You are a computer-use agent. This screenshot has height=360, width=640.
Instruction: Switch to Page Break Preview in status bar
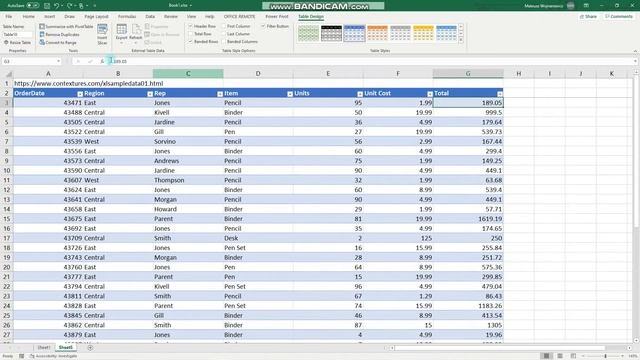(x=573, y=356)
